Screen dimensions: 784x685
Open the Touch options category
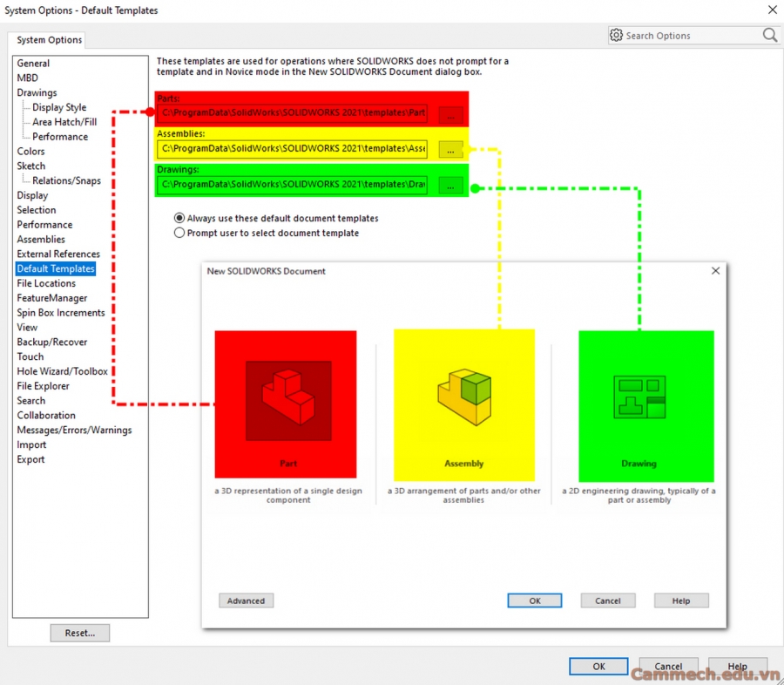point(30,356)
